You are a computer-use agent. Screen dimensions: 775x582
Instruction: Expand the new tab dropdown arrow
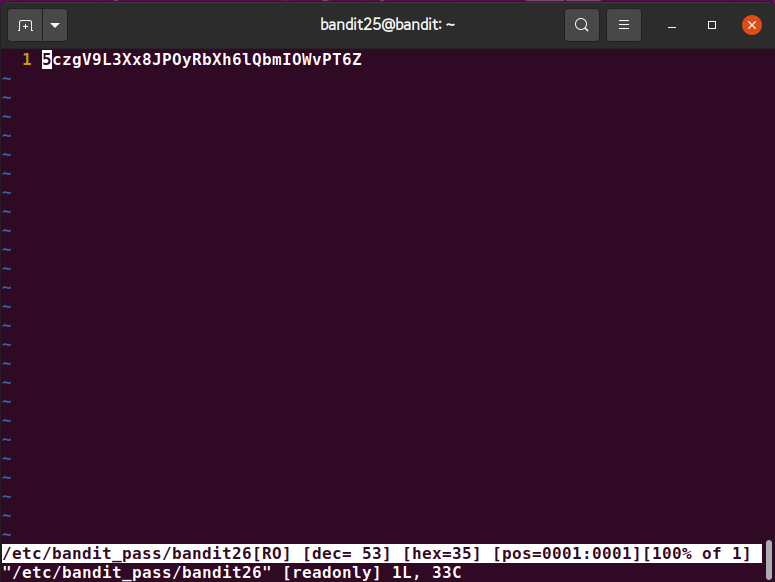pyautogui.click(x=55, y=25)
